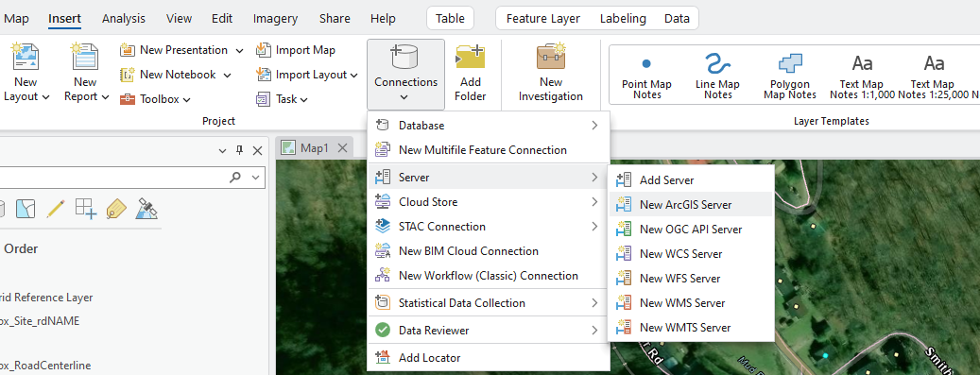Pick Polygon Map Notes template
Viewport: 980px width, 375px height.
[789, 77]
